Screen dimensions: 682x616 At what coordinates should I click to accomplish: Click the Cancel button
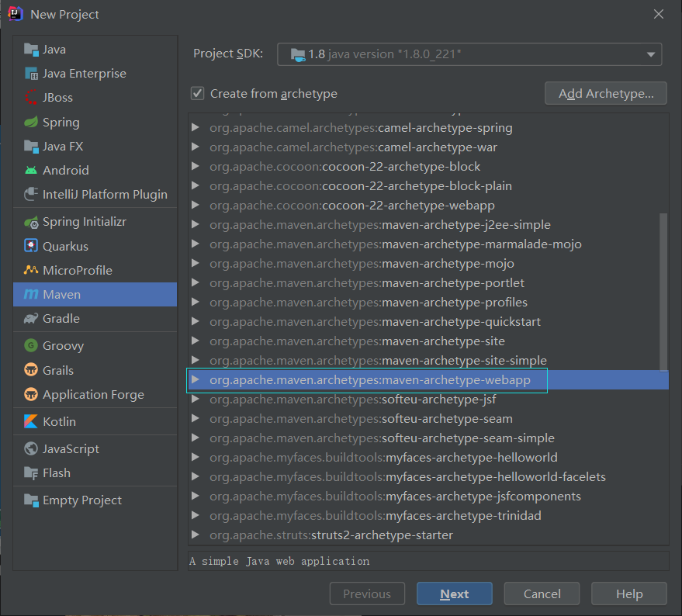point(542,594)
